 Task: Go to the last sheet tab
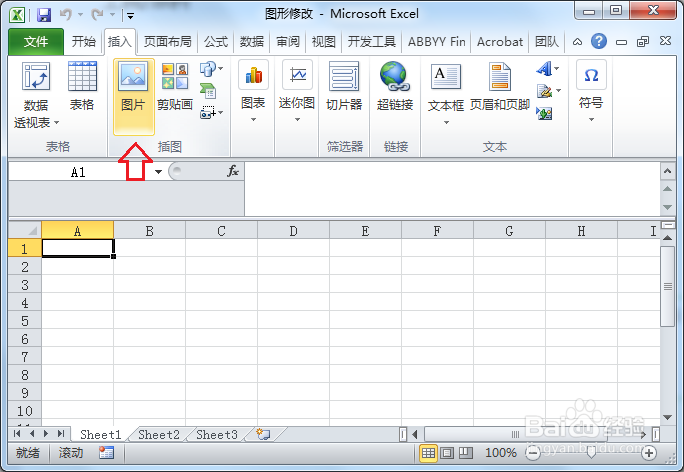pyautogui.click(x=61, y=434)
